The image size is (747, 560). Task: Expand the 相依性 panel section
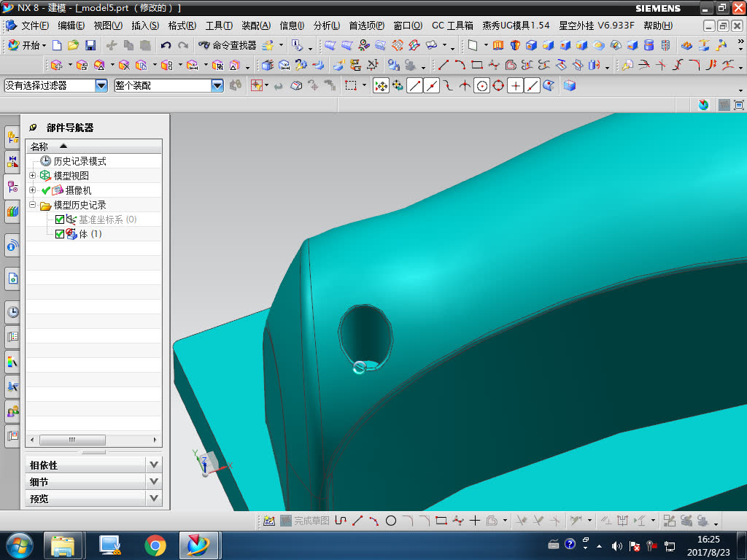coord(153,464)
